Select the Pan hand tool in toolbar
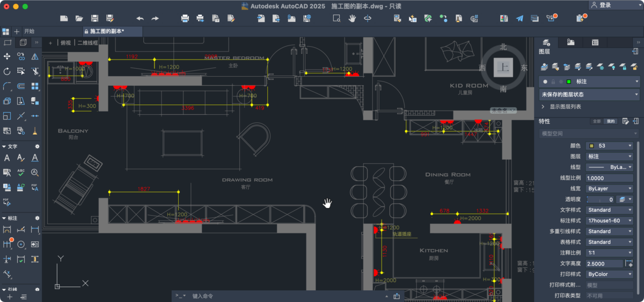644x302 pixels. 352,18
